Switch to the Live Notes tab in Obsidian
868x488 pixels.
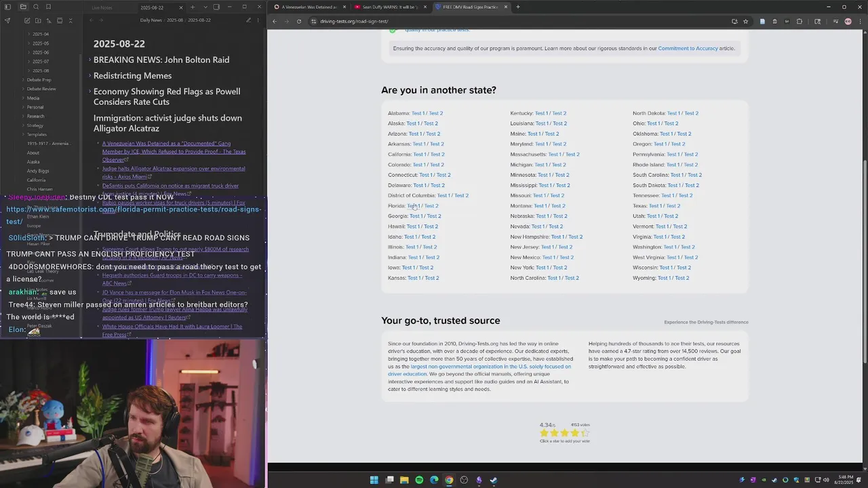102,7
